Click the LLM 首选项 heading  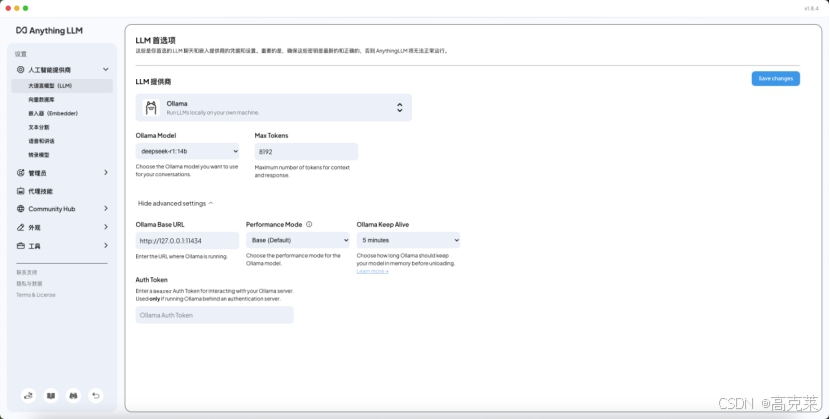pos(156,40)
